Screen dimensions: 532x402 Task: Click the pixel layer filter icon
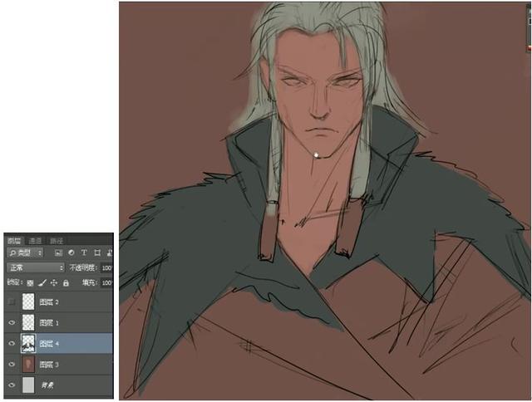tap(58, 252)
